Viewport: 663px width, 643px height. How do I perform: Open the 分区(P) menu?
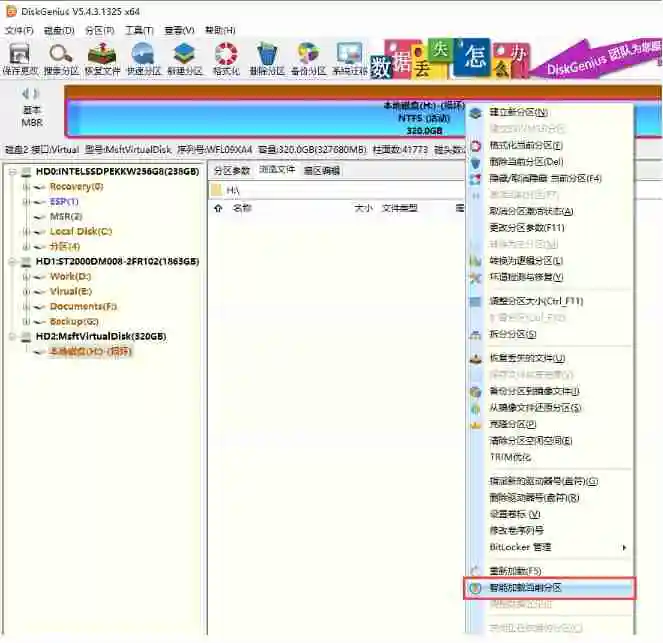pos(100,30)
